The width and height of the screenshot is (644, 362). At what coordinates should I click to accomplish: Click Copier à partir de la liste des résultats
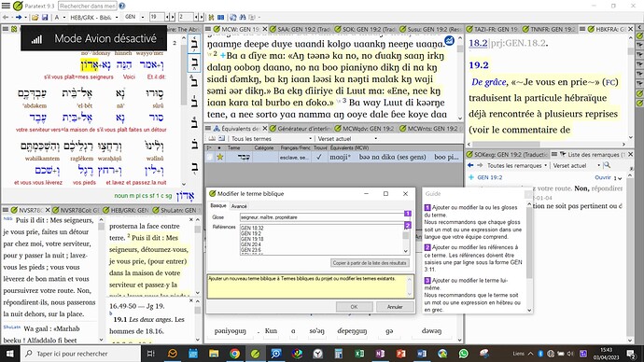(370, 263)
